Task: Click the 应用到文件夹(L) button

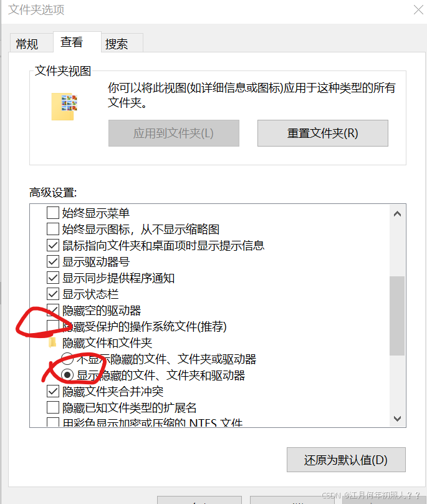Action: [x=173, y=133]
